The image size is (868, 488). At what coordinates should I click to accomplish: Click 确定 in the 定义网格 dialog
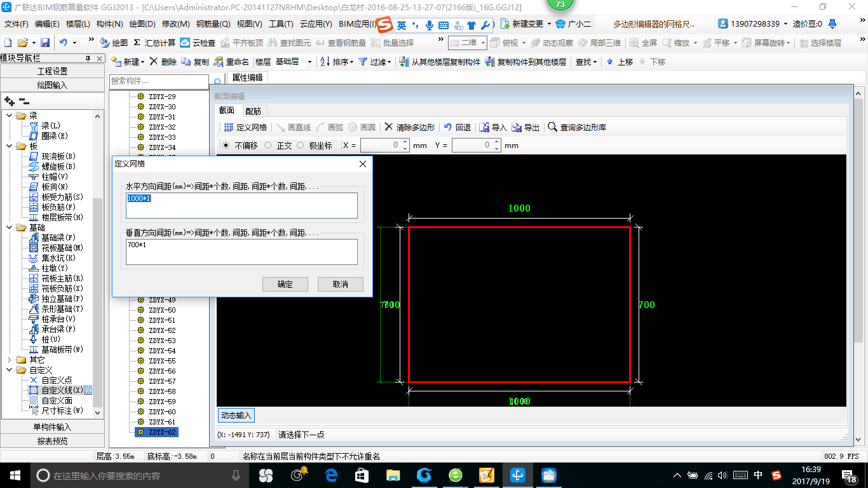(285, 284)
